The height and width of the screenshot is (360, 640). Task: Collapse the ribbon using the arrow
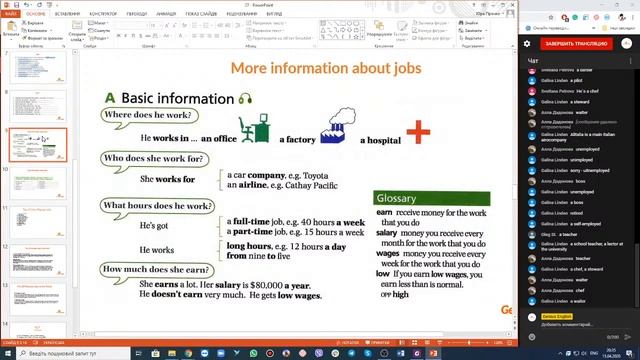[x=513, y=46]
